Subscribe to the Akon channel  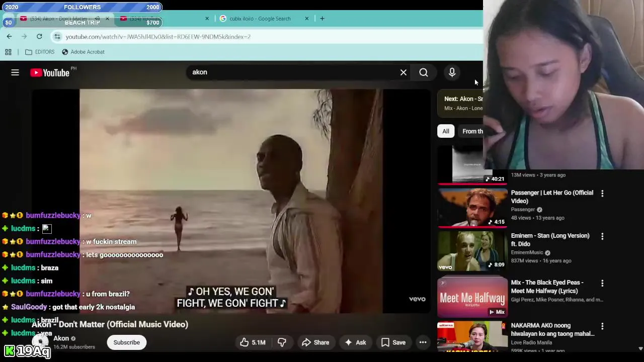pyautogui.click(x=126, y=342)
